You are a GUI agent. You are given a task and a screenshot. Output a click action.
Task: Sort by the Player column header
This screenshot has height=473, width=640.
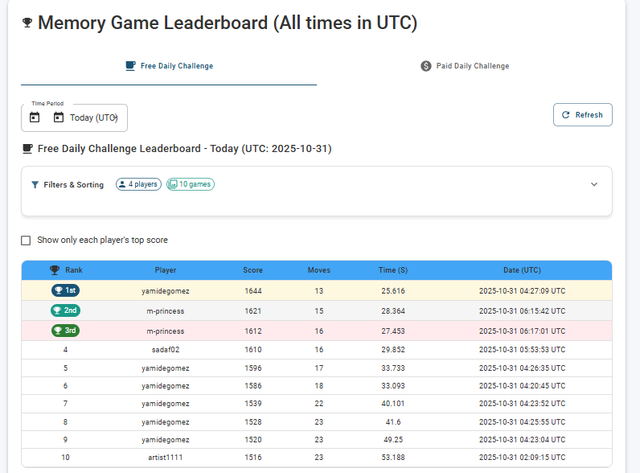165,270
